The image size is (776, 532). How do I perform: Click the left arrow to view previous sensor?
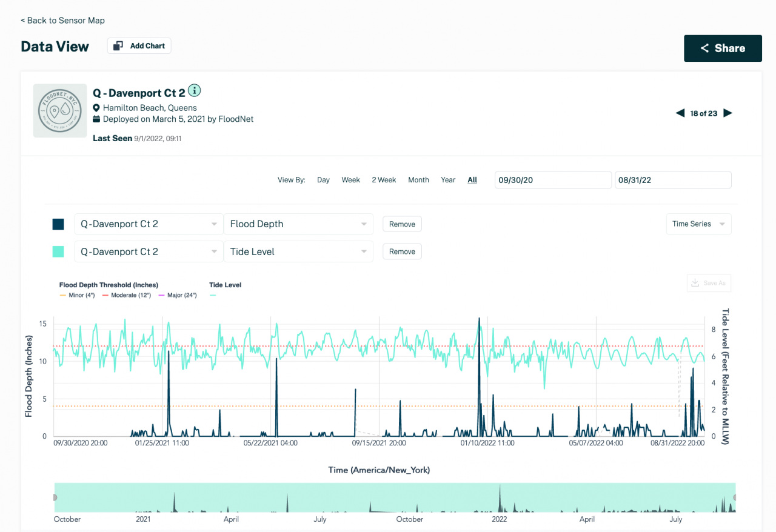(x=680, y=113)
